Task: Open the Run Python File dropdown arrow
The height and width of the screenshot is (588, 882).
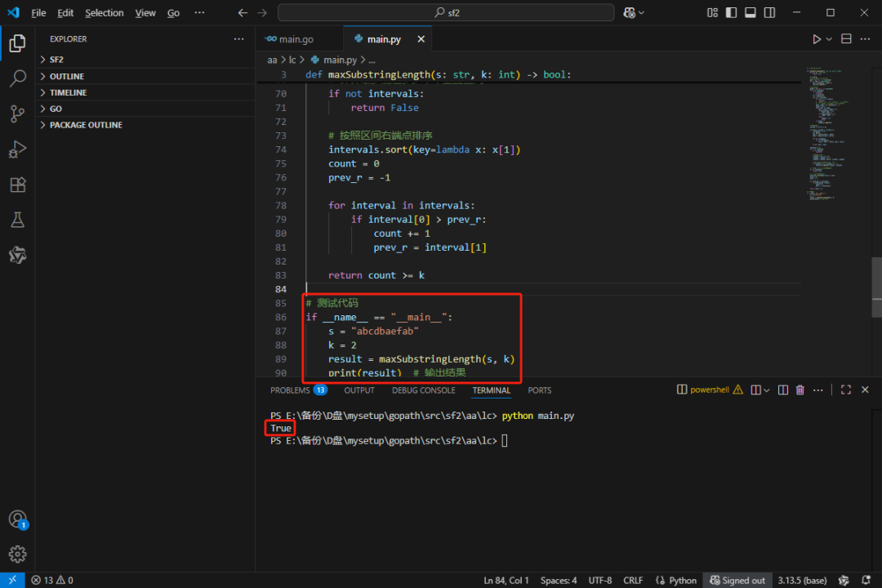Action: pos(829,39)
